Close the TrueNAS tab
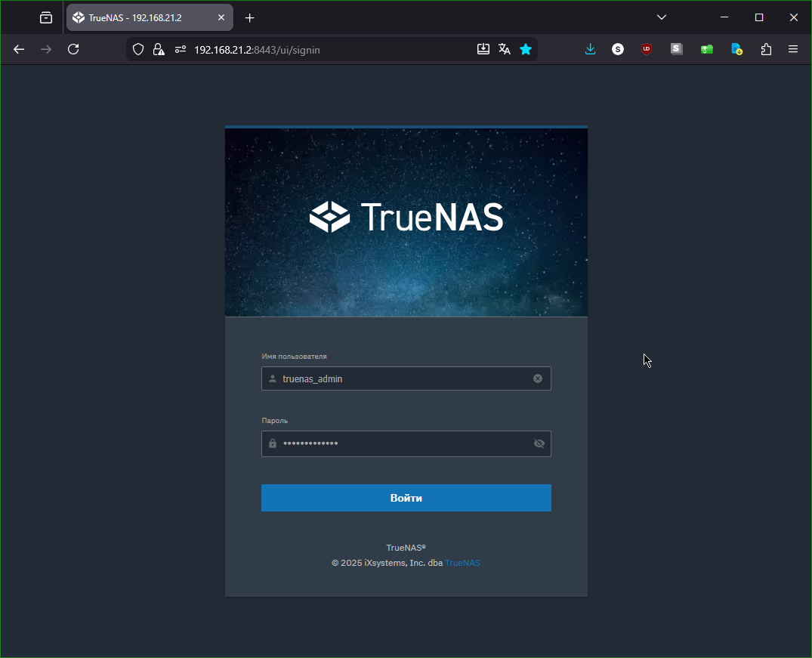Image resolution: width=812 pixels, height=658 pixels. tap(221, 17)
